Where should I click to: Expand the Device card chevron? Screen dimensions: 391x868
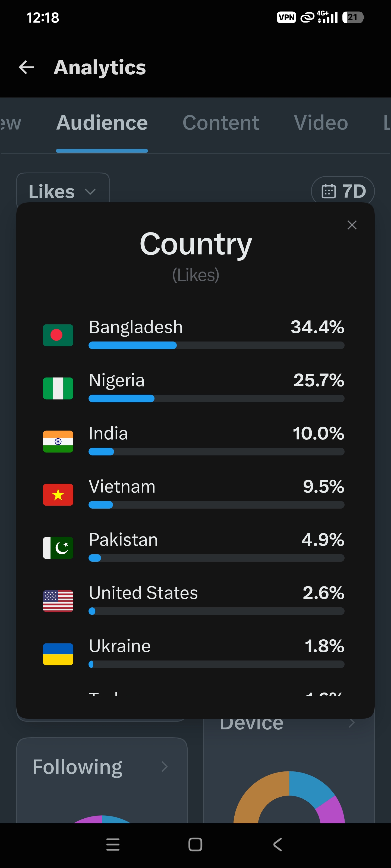[352, 723]
